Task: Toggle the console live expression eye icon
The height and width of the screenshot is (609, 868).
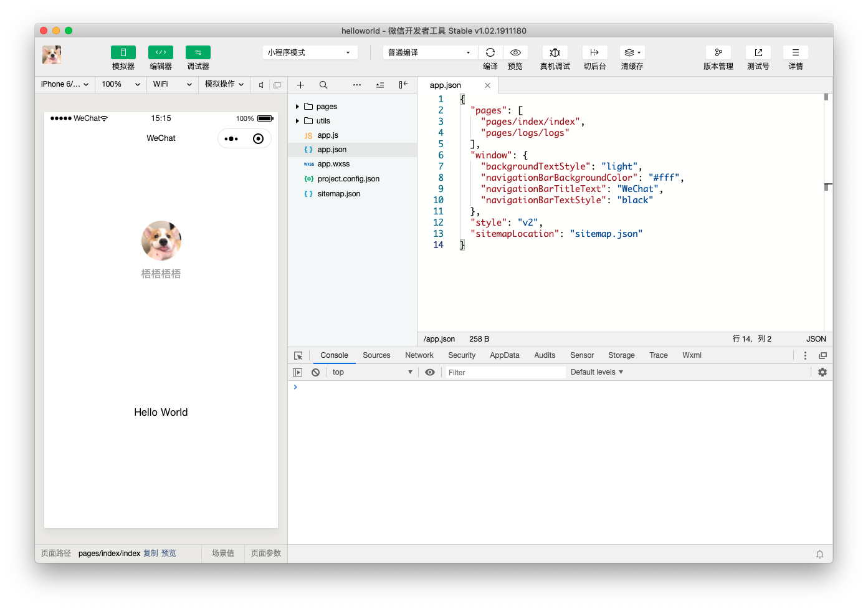Action: (430, 372)
